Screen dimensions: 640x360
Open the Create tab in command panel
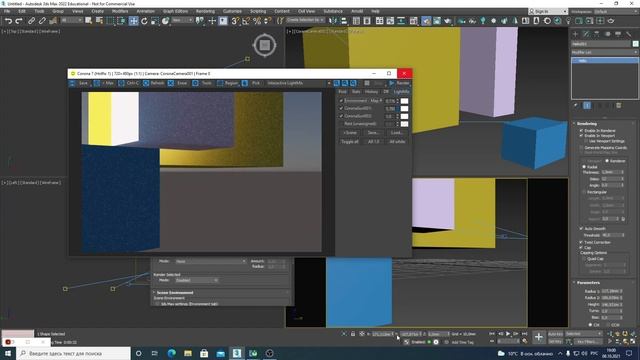(576, 34)
